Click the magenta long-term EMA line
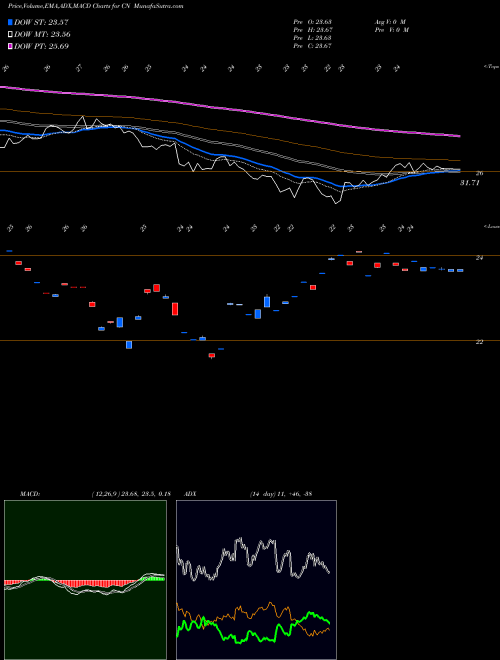 tap(229, 109)
